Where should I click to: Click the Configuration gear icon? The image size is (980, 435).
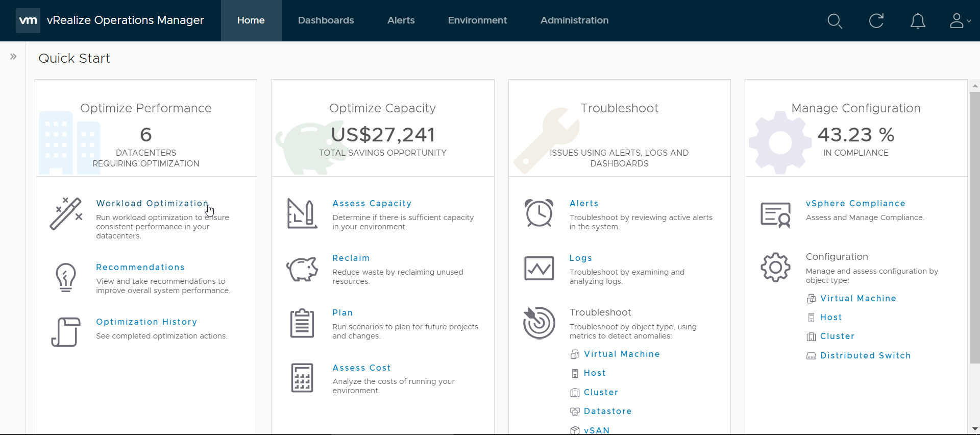point(776,267)
